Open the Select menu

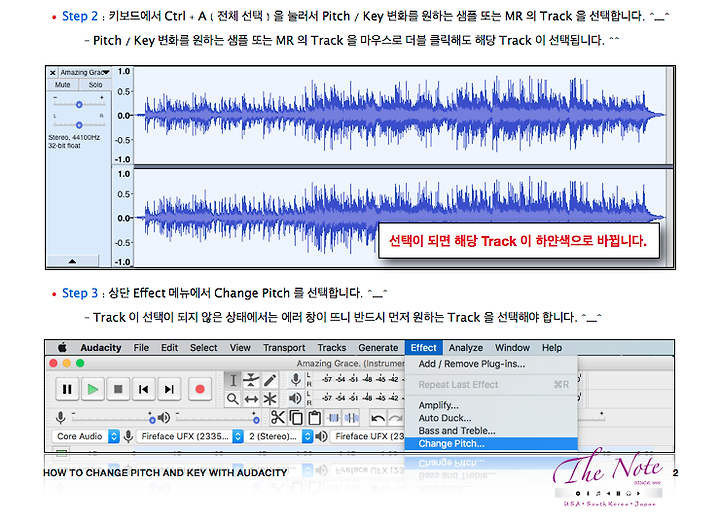203,348
